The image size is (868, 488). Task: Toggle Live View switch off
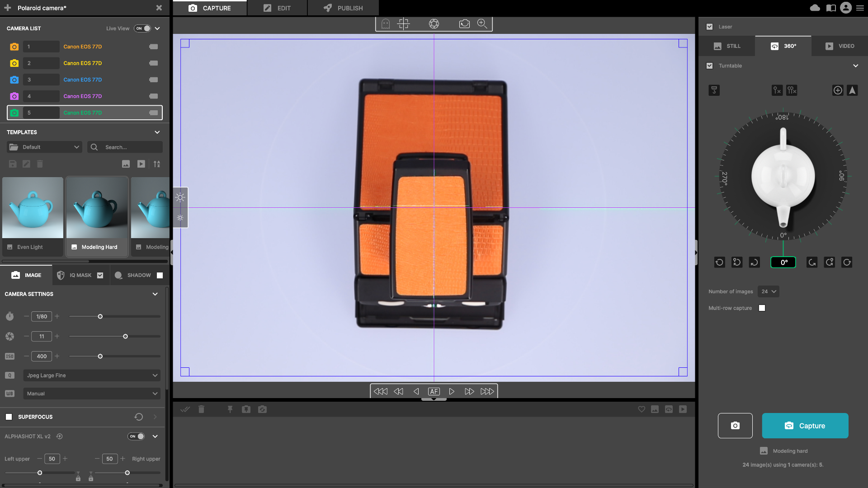143,28
